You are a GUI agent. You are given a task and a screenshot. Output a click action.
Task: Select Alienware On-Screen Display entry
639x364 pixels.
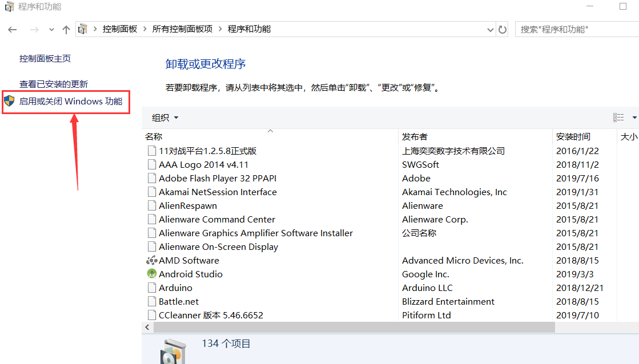coord(219,246)
